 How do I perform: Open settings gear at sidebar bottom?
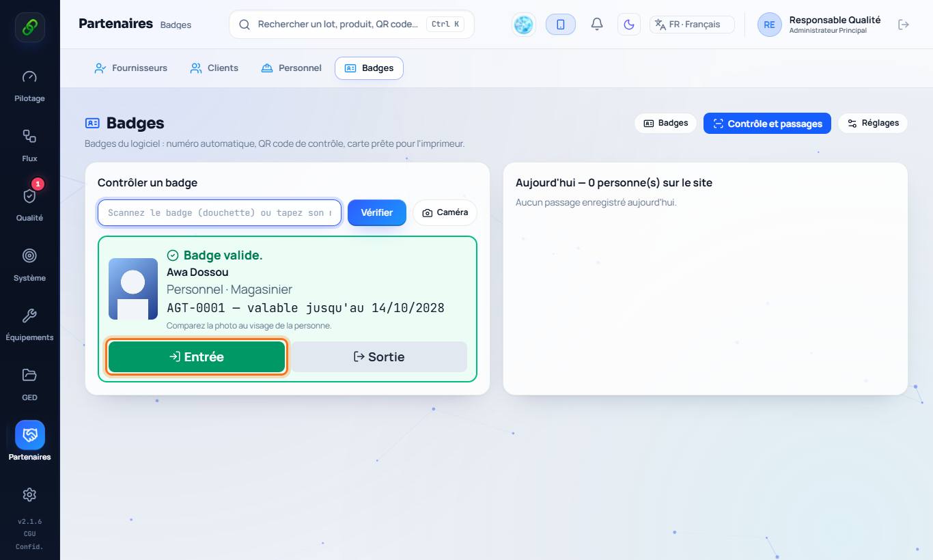(29, 494)
